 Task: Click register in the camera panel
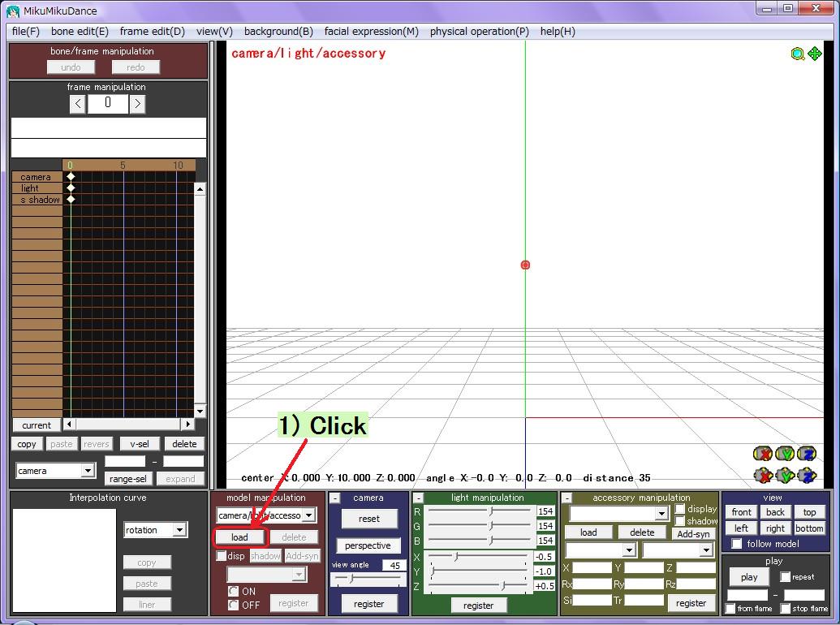[368, 604]
